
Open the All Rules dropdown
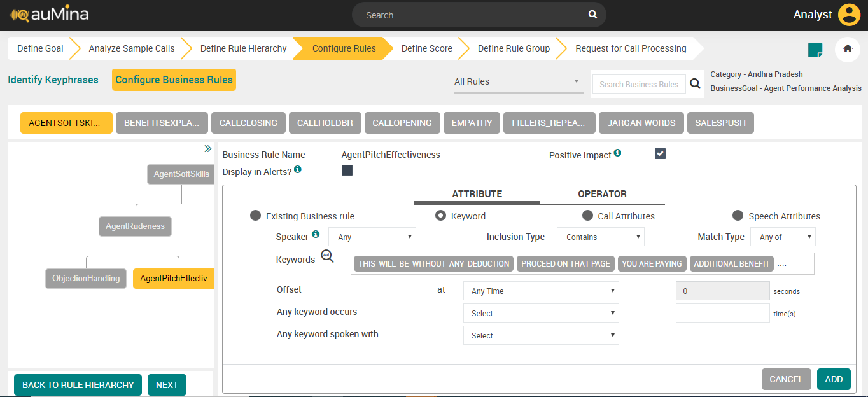click(519, 81)
